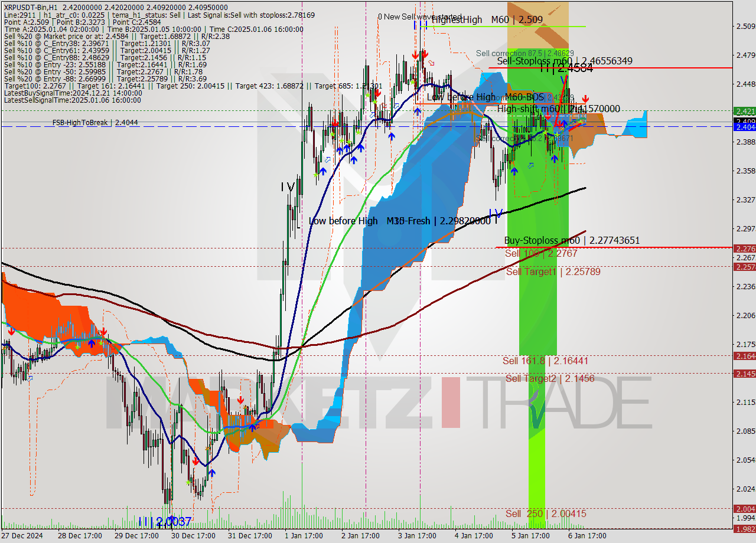Screen dimensions: 756x543
Task: Click the 'Sell %10 @ C_Entry38: 2.39671' line
Action: (x=106, y=44)
